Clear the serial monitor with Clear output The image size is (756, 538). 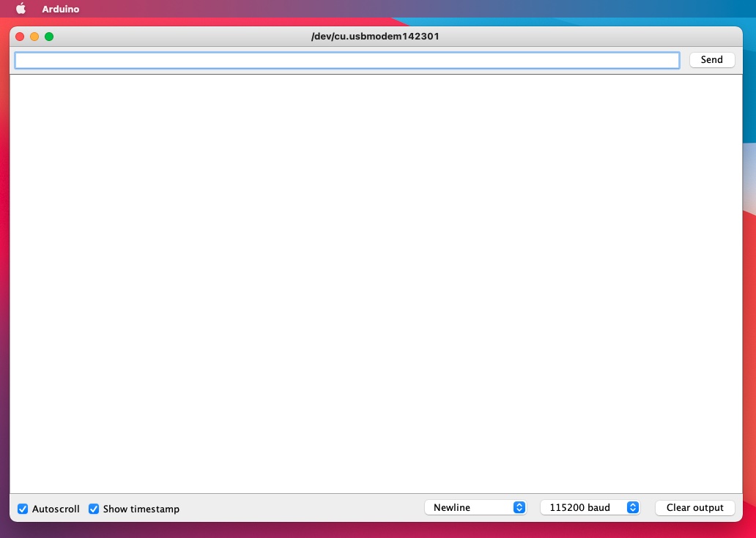[x=694, y=507]
